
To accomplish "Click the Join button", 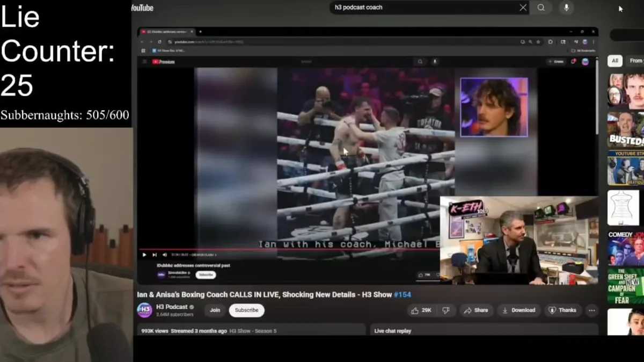I will coord(215,310).
